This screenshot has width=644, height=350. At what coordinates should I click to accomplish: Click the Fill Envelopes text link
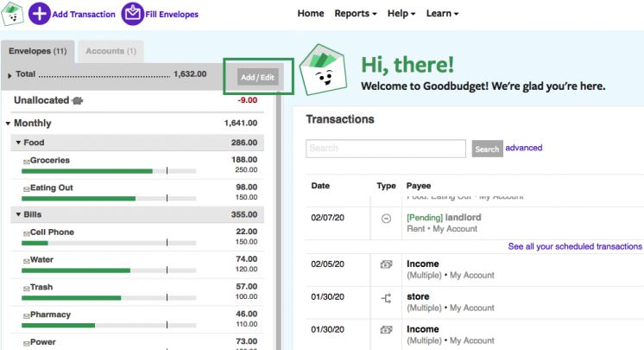[x=172, y=15]
